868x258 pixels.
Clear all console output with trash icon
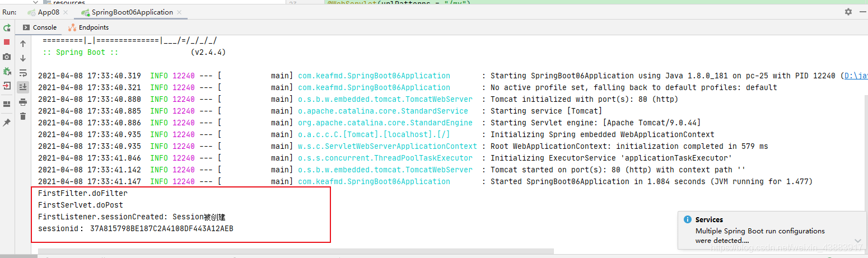(23, 116)
